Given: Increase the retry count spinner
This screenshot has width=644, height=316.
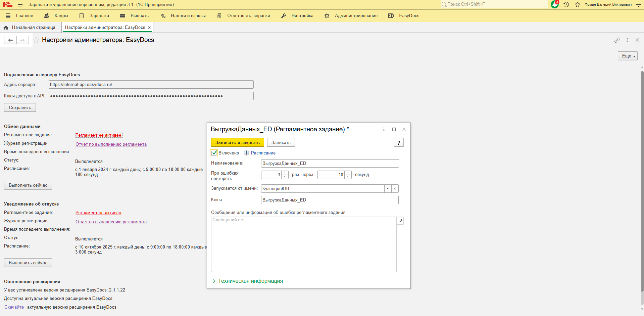Looking at the screenshot, I should tap(285, 173).
